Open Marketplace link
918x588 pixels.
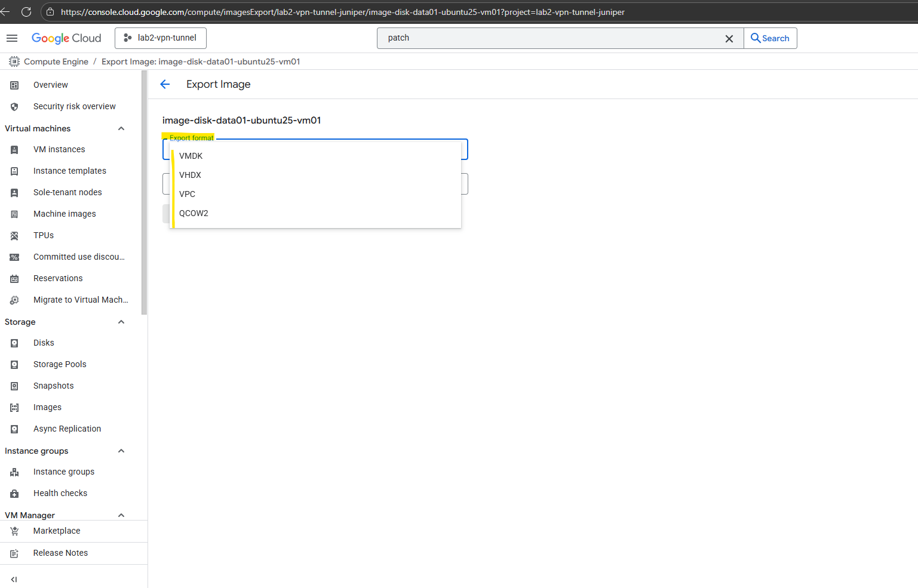(57, 531)
